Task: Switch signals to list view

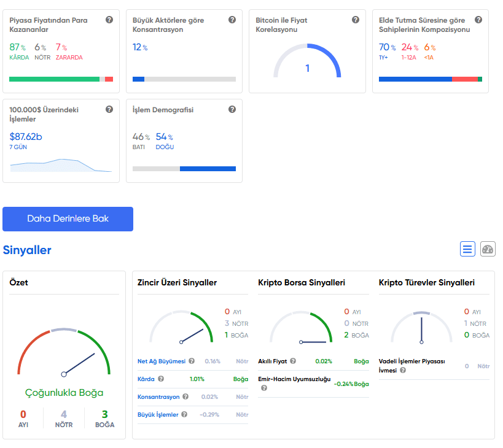Action: [468, 249]
